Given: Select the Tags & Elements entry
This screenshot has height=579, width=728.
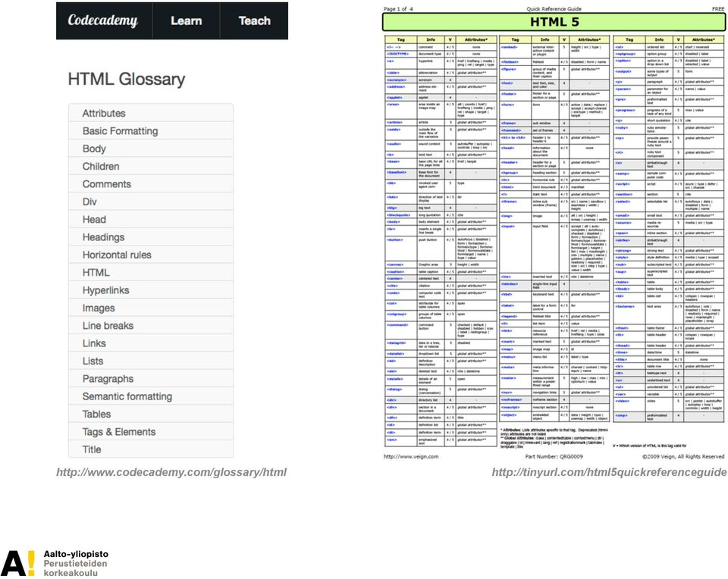Looking at the screenshot, I should click(151, 431).
